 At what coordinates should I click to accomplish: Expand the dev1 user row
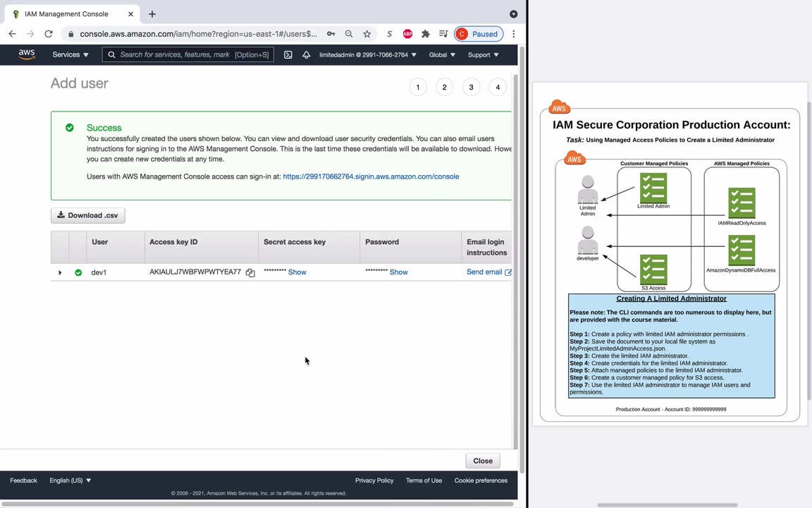point(60,272)
